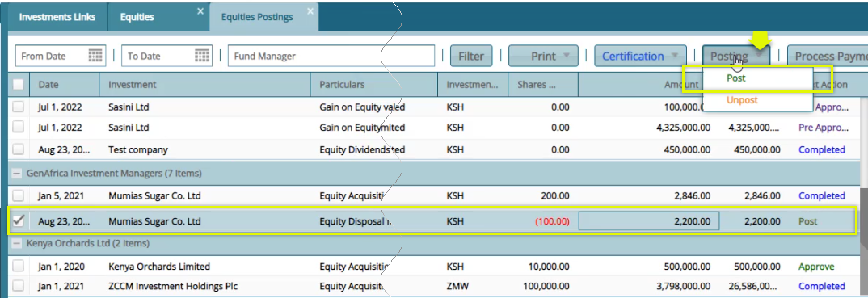868x298 pixels.
Task: Collapse GenAfrica Investment Managers group
Action: pos(18,174)
